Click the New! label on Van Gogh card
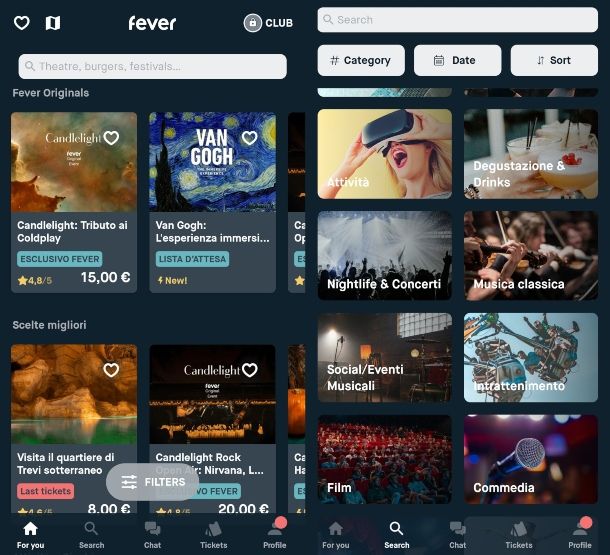 [172, 280]
